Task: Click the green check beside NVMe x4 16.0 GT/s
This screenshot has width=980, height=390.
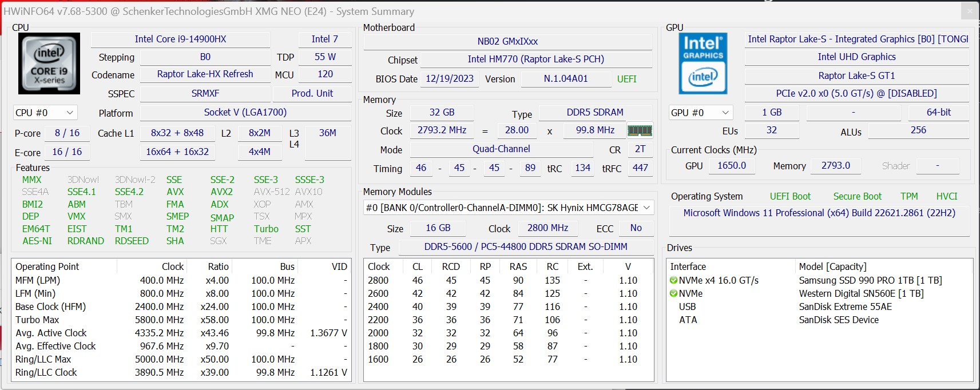Action: 673,281
